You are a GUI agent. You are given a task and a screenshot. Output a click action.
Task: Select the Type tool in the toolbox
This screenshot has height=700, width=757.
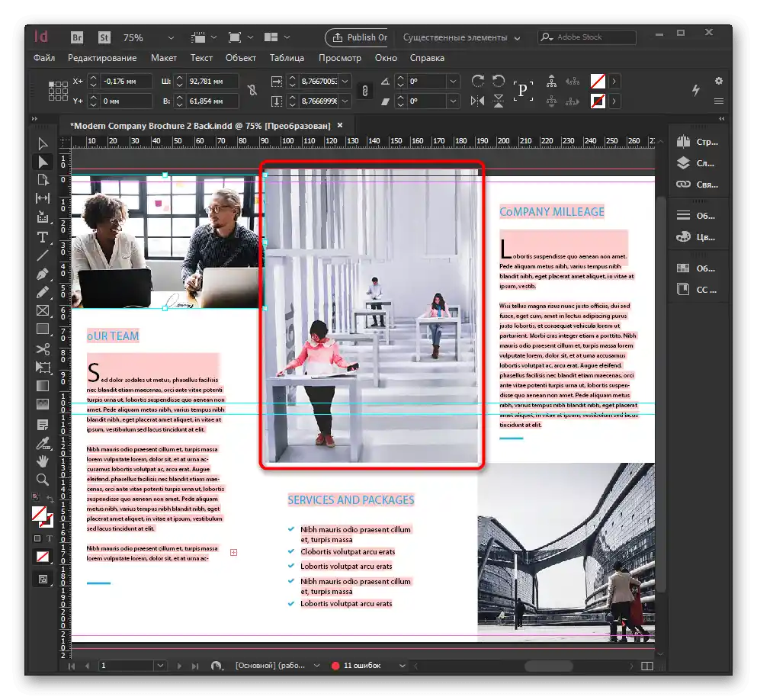tap(43, 237)
